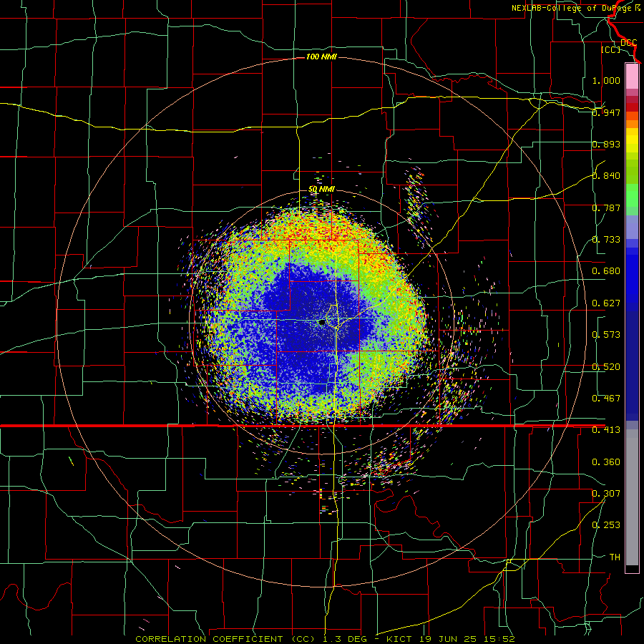Click the 50 NMI range ring label
The width and height of the screenshot is (644, 644).
pos(321,190)
